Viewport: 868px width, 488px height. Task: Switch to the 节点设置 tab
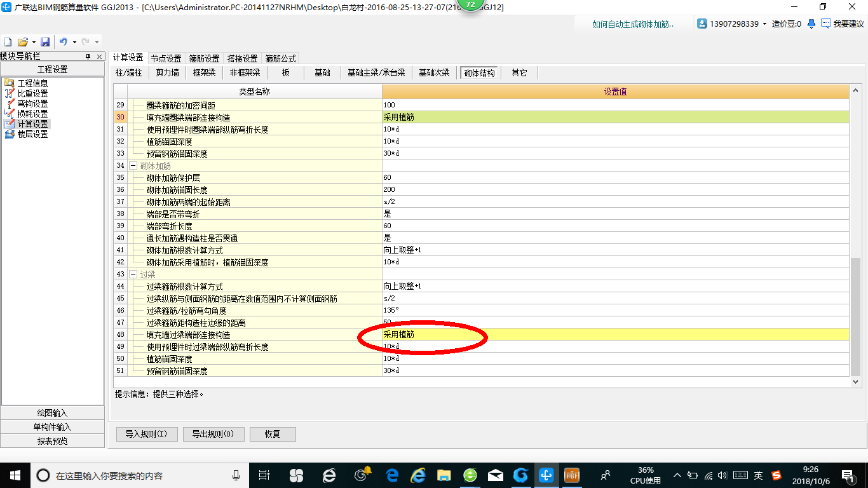pos(166,58)
